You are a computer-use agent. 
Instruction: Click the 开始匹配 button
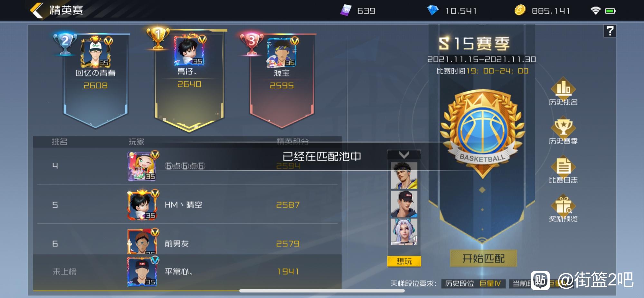pos(483,258)
